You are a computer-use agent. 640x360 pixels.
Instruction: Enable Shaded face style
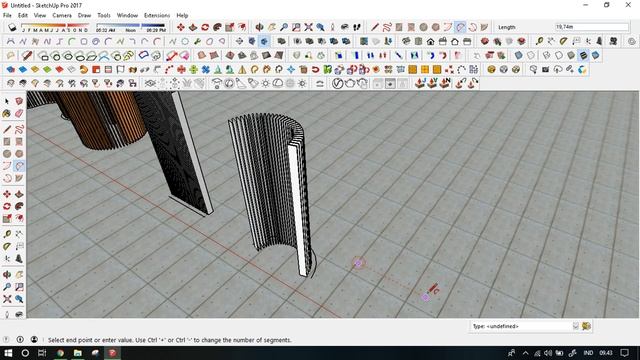pyautogui.click(x=571, y=55)
